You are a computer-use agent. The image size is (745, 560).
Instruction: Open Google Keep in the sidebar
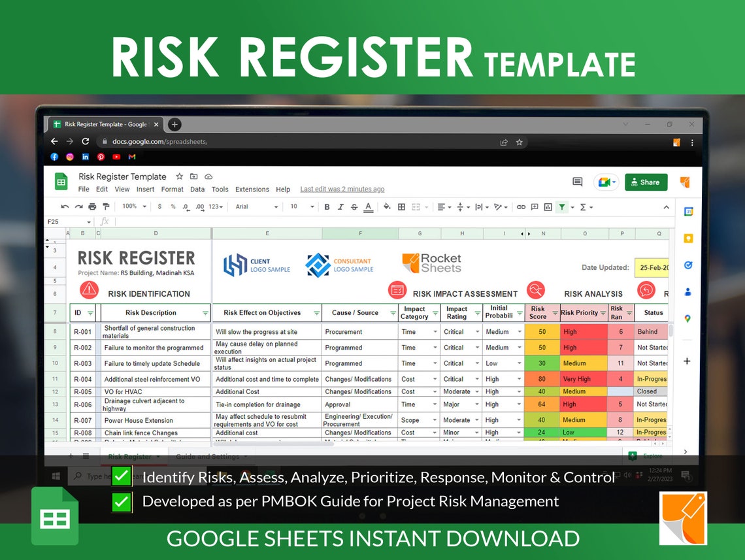point(688,238)
